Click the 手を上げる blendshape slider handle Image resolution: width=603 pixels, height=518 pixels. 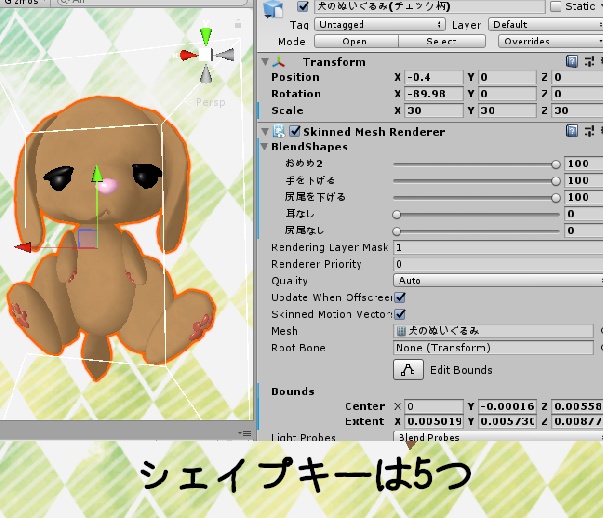[x=556, y=181]
